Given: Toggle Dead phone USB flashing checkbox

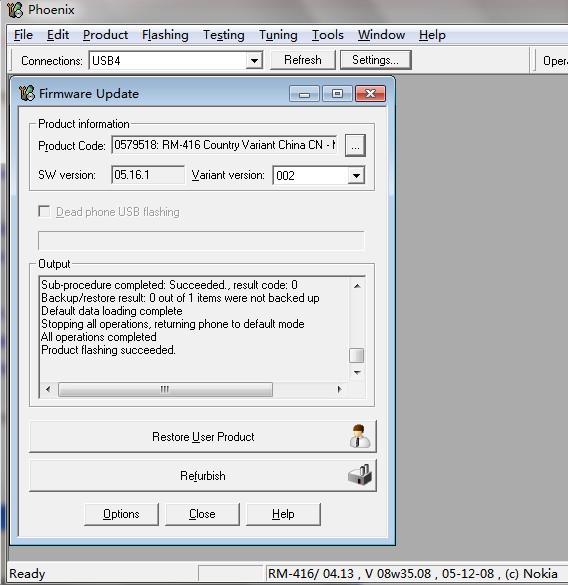Looking at the screenshot, I should pyautogui.click(x=44, y=212).
